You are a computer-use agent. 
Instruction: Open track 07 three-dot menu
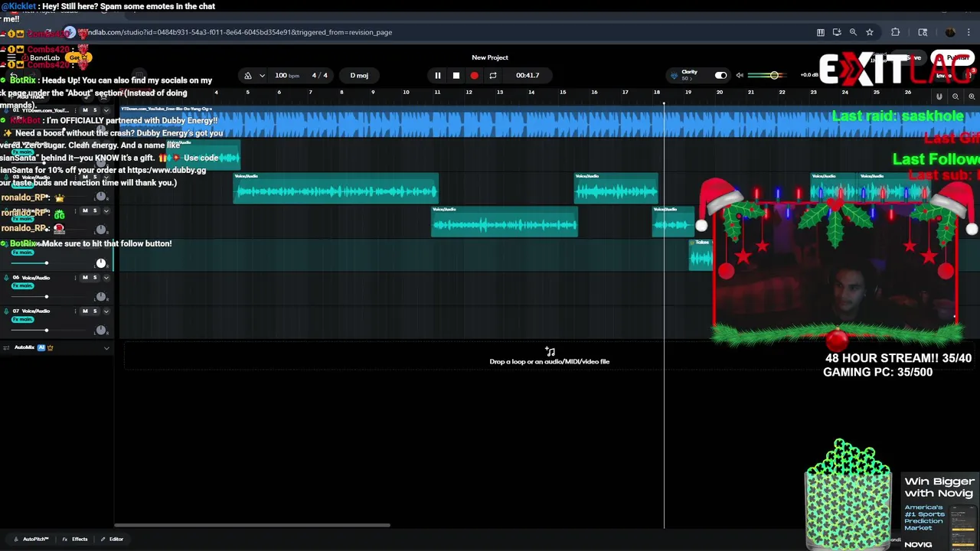[76, 311]
